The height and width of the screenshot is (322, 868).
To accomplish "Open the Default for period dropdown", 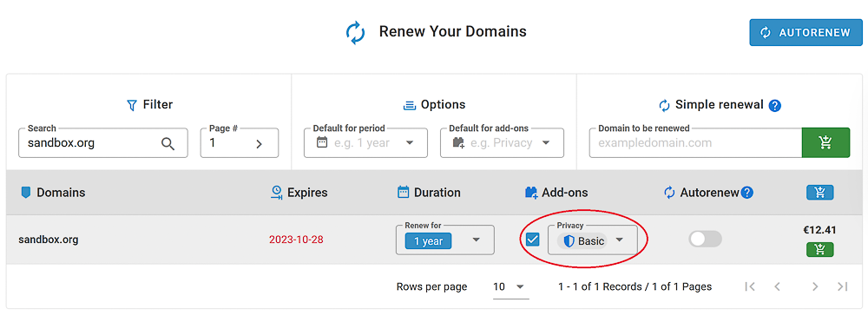I will [365, 142].
